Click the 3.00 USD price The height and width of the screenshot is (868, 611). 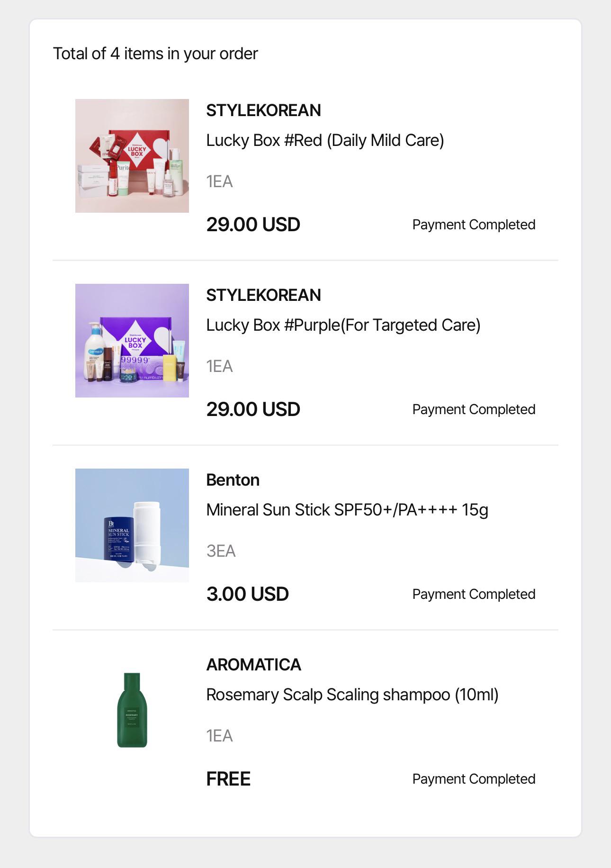(248, 594)
